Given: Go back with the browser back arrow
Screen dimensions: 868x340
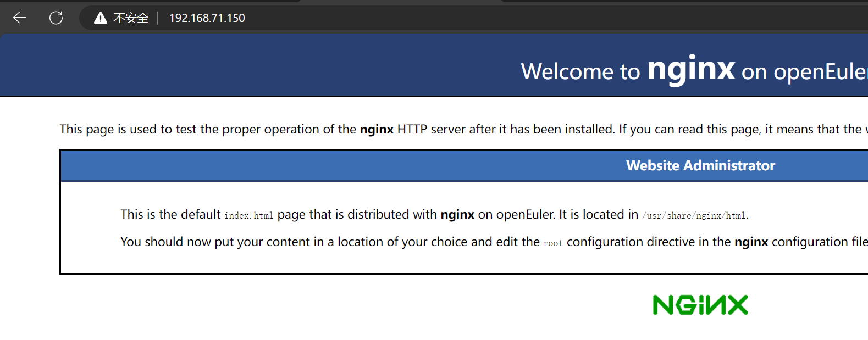Looking at the screenshot, I should (x=20, y=18).
